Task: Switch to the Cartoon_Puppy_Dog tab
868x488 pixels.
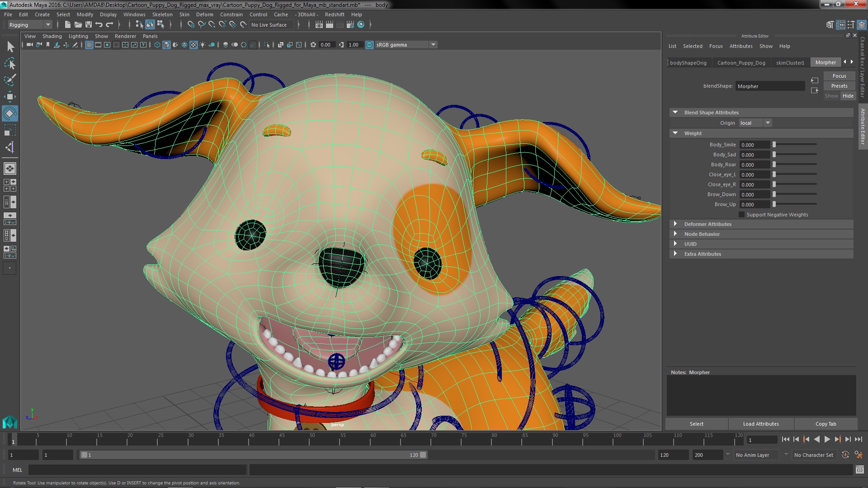Action: (x=741, y=63)
